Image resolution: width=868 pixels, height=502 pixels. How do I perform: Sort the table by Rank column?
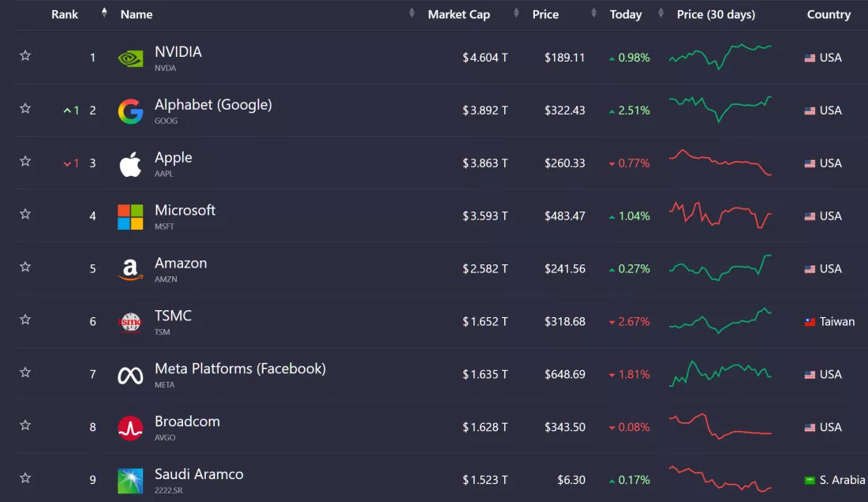(65, 14)
